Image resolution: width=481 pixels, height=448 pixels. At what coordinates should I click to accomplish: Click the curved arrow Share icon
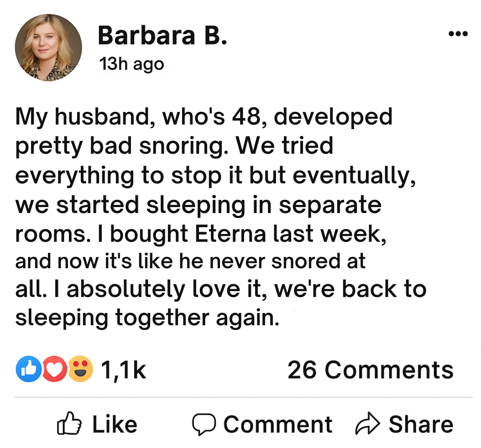pos(367,424)
